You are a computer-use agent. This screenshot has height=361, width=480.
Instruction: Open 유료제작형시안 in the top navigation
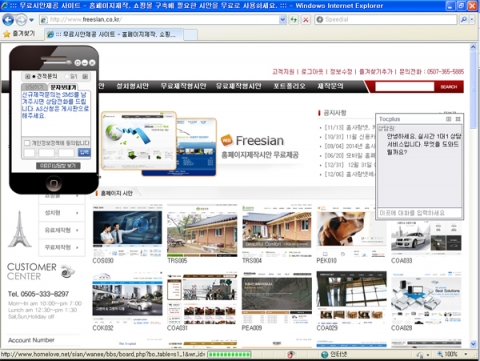(x=239, y=86)
